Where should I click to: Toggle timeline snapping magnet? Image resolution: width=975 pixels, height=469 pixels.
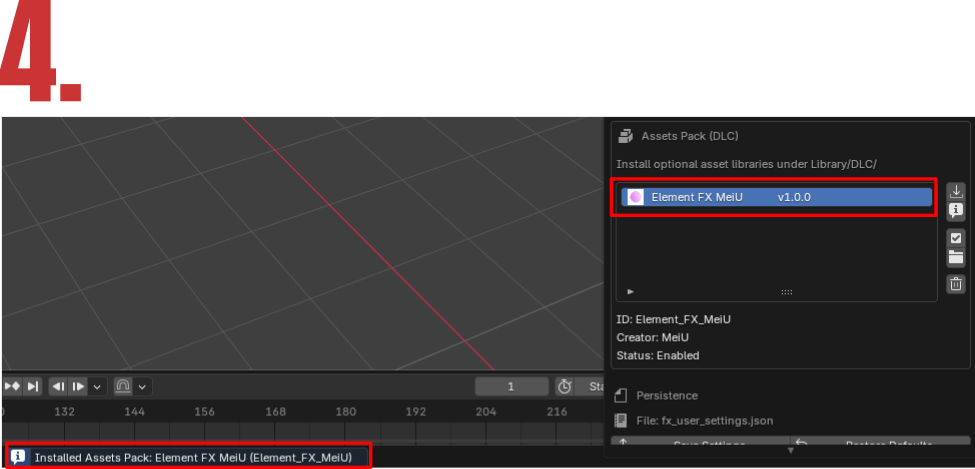coord(123,386)
